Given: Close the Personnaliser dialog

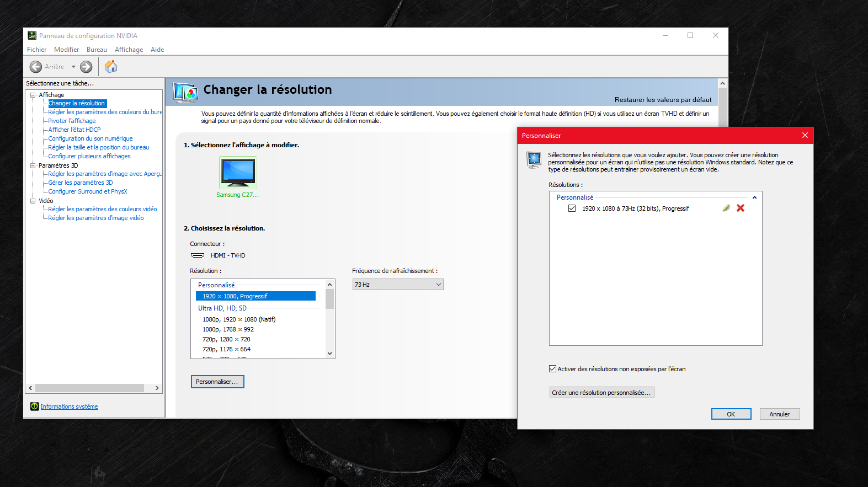Looking at the screenshot, I should click(x=805, y=135).
